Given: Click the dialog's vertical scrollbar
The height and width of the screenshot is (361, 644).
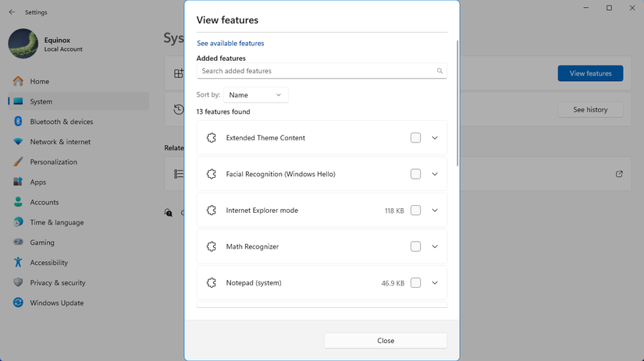Looking at the screenshot, I should pos(457,103).
